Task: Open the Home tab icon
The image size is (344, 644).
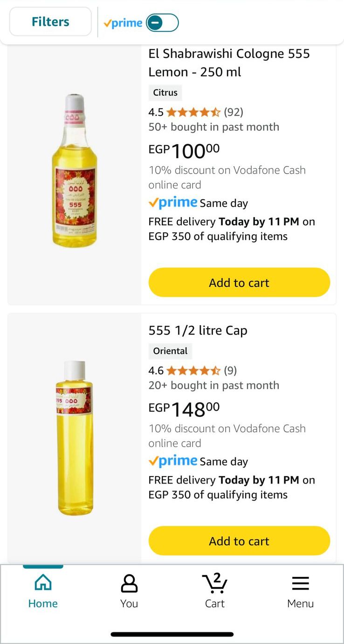Action: coord(43,583)
